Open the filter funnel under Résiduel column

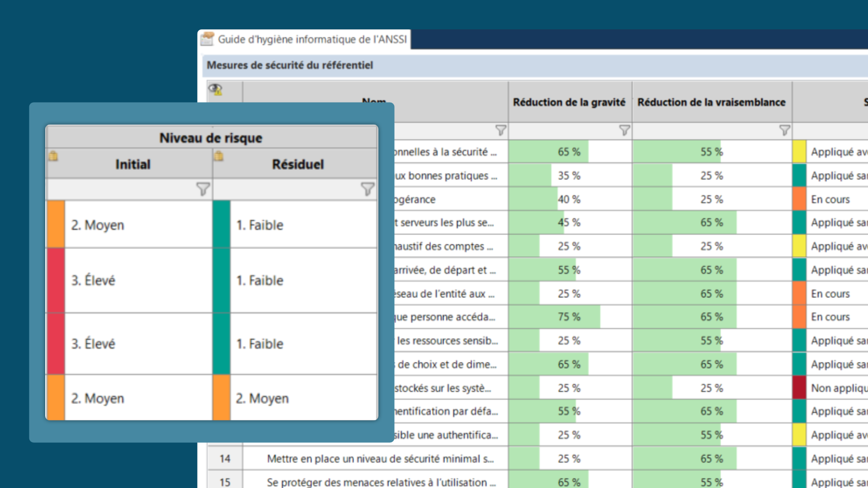click(368, 189)
